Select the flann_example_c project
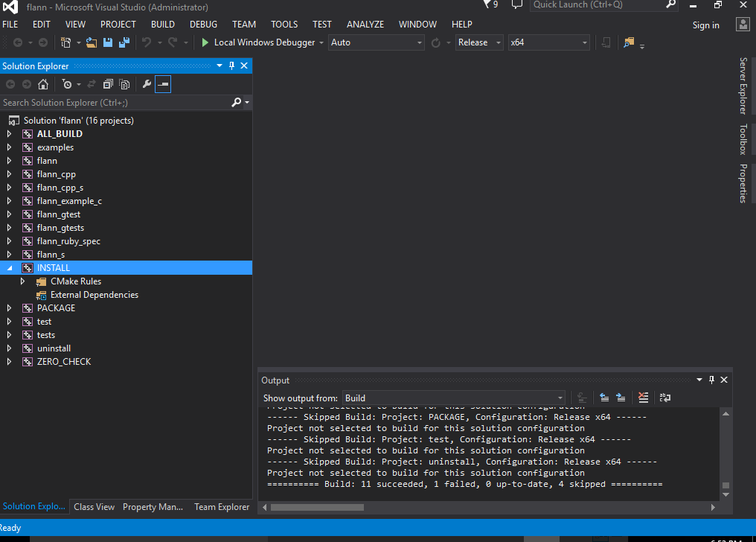This screenshot has height=542, width=756. pyautogui.click(x=69, y=201)
